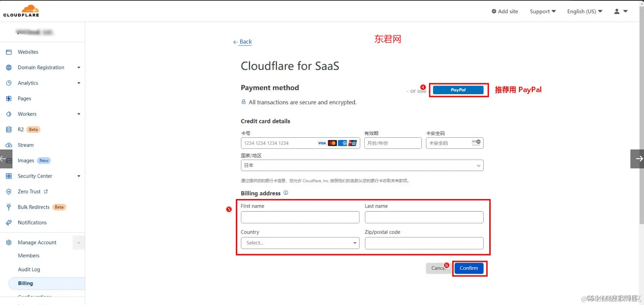Click the Domain Registration globe icon

coord(9,67)
